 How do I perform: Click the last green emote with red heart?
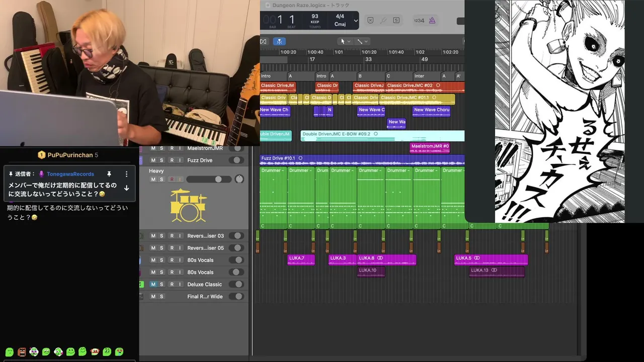[119, 351]
